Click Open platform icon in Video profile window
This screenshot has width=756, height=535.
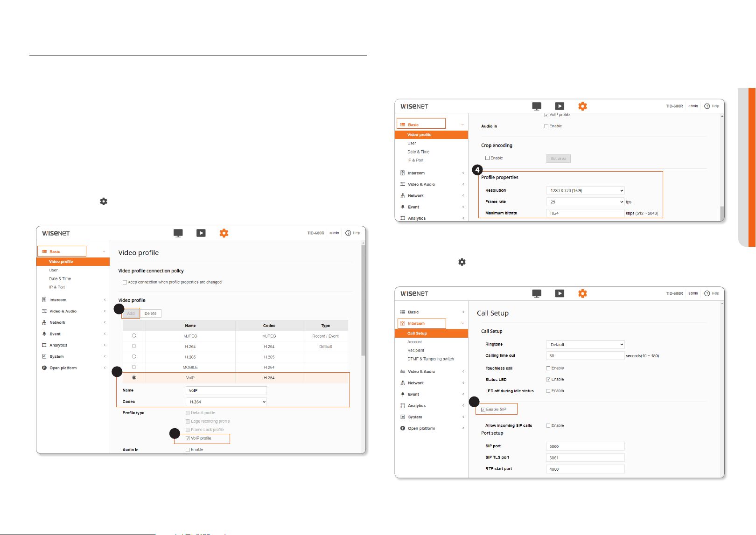pos(44,368)
